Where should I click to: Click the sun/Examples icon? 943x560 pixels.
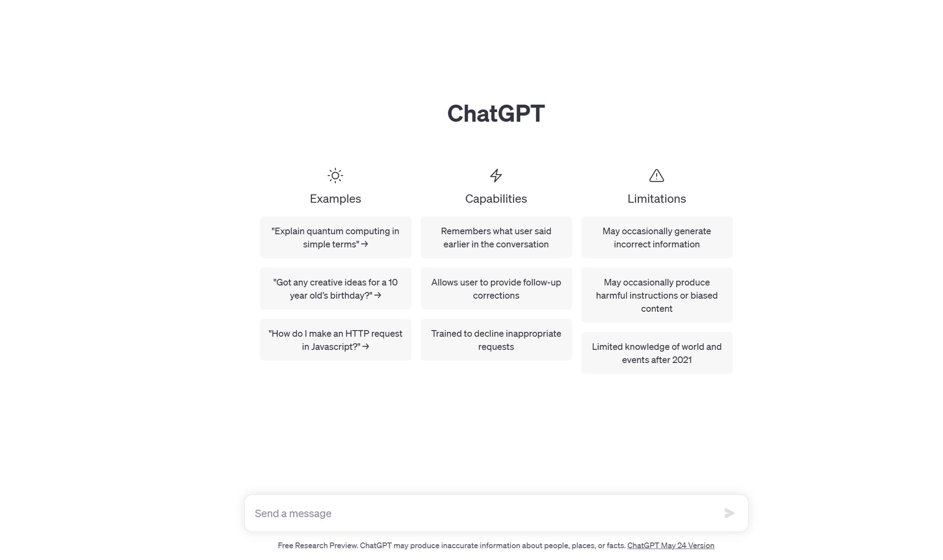pyautogui.click(x=336, y=175)
